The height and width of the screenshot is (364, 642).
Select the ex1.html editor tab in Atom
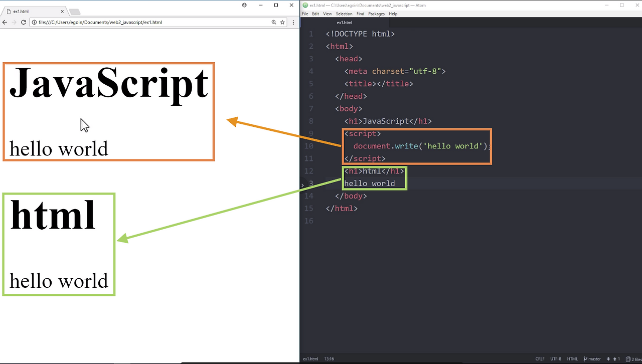(x=345, y=23)
